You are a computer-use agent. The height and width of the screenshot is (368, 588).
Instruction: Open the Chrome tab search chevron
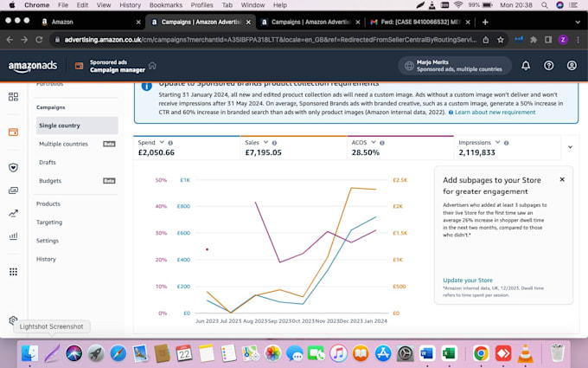click(x=578, y=23)
